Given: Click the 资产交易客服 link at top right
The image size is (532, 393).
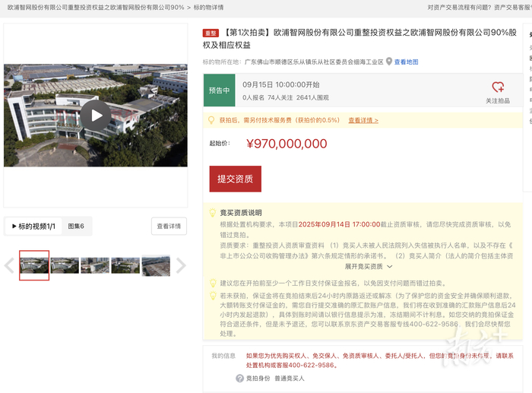Looking at the screenshot, I should pos(513,8).
